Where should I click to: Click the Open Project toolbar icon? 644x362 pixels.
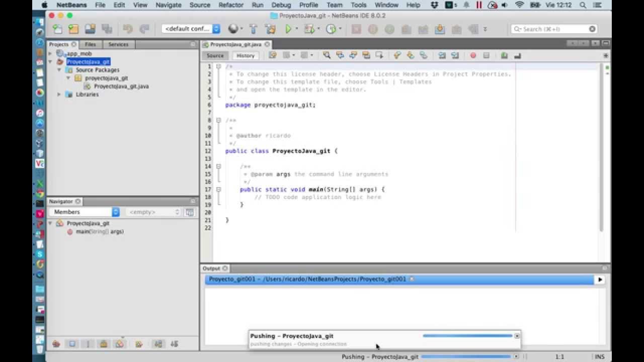pos(90,29)
